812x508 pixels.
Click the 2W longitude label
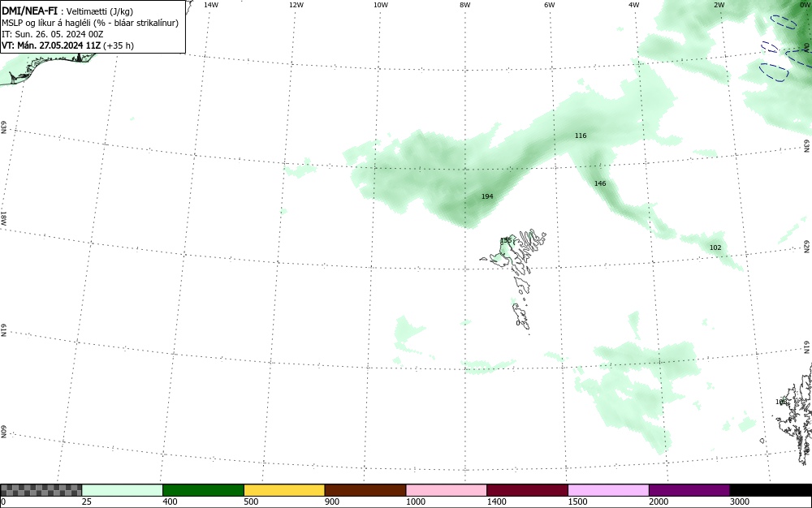point(719,5)
